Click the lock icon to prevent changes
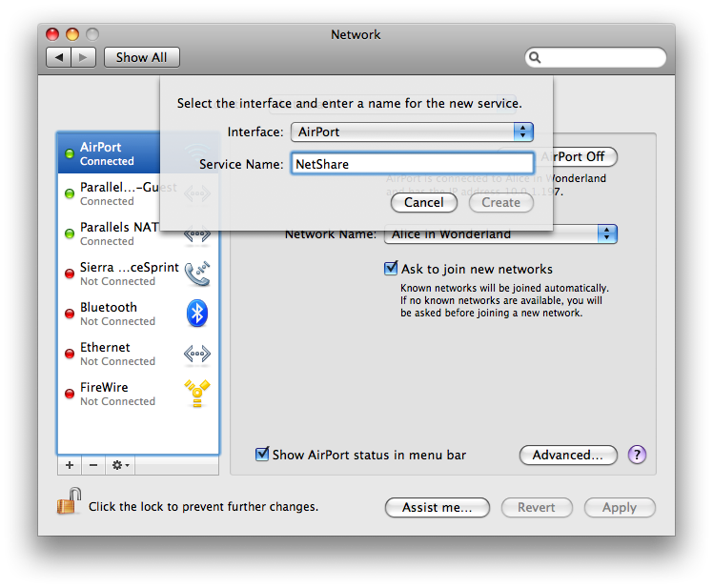713x588 pixels. coord(69,501)
